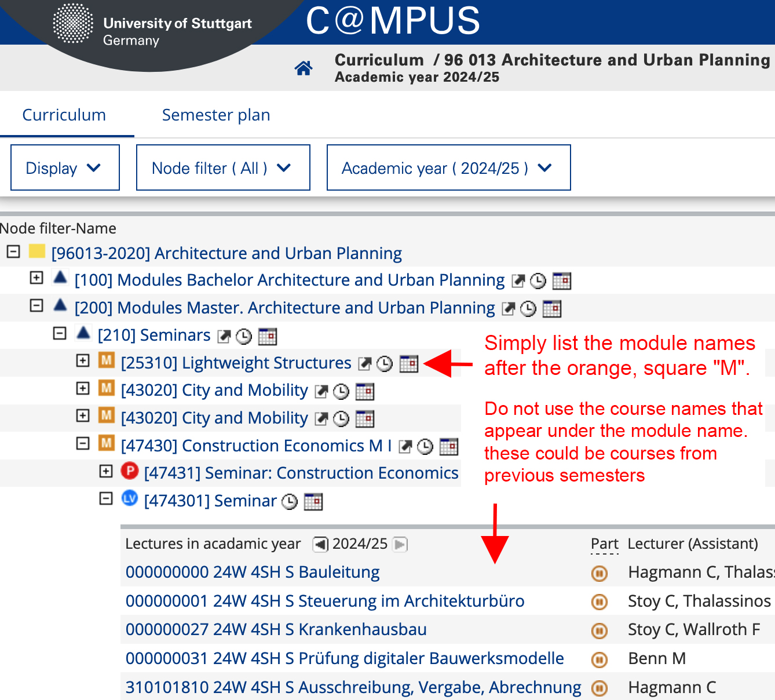Click Part icon in Steuerung im Architekturbüro row
This screenshot has height=700, width=775.
(x=599, y=602)
